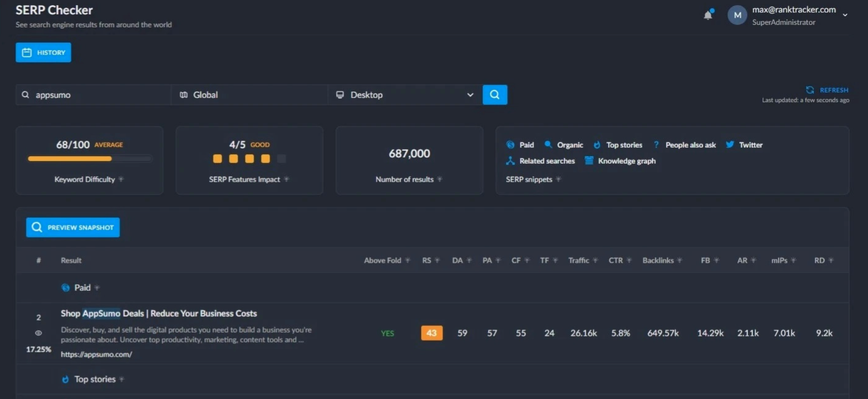Viewport: 868px width, 399px height.
Task: Click the Paid section info icon
Action: pyautogui.click(x=97, y=288)
